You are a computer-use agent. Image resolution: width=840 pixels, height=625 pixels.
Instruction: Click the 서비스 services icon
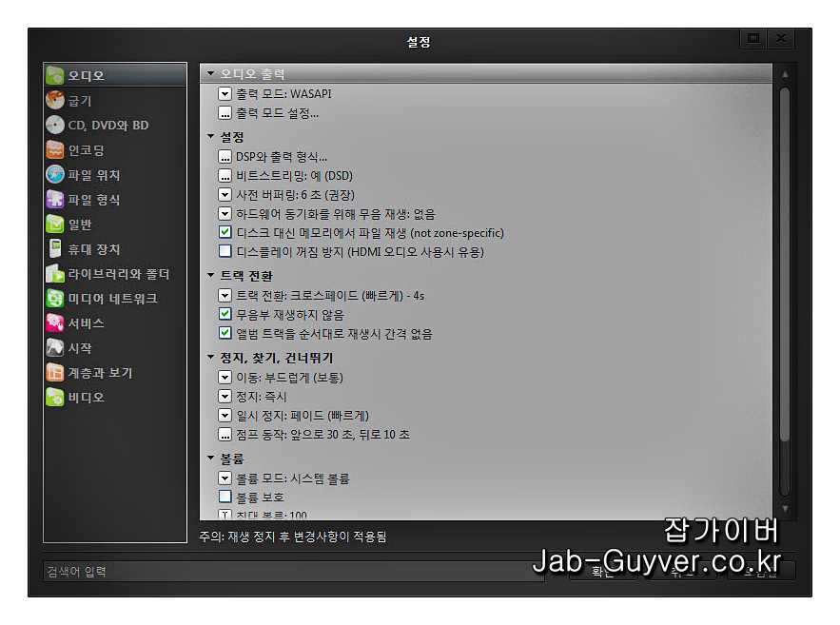pyautogui.click(x=54, y=322)
